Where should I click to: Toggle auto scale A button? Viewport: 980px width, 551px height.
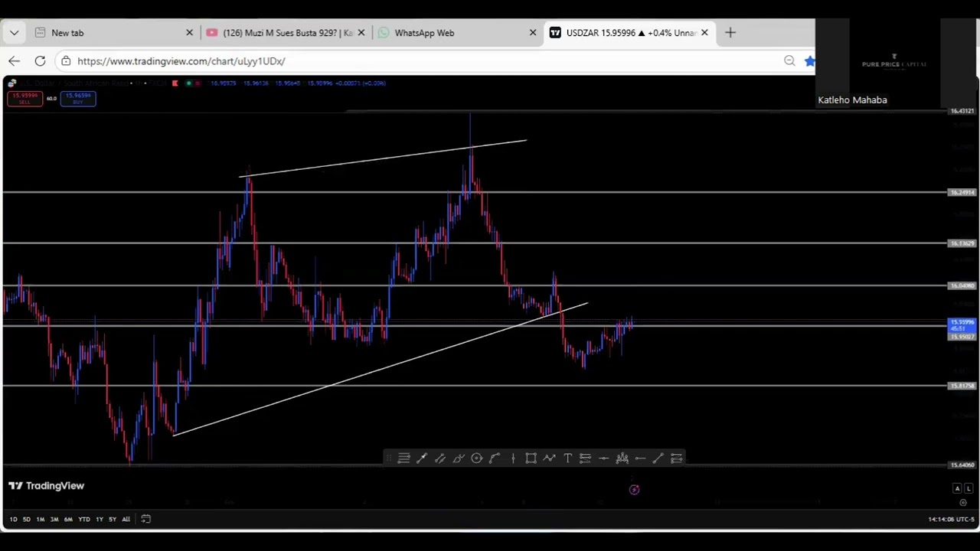957,488
